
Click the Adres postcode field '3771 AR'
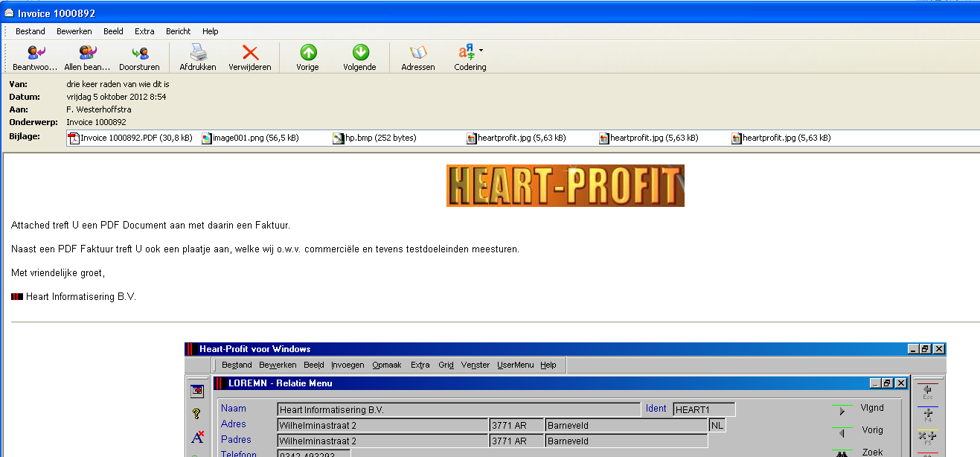click(x=516, y=425)
